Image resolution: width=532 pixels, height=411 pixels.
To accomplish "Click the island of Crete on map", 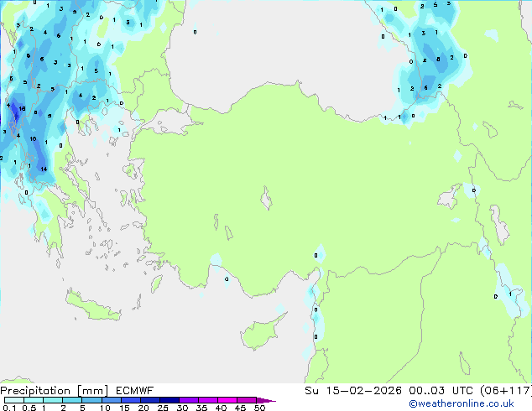I will click(x=93, y=307).
